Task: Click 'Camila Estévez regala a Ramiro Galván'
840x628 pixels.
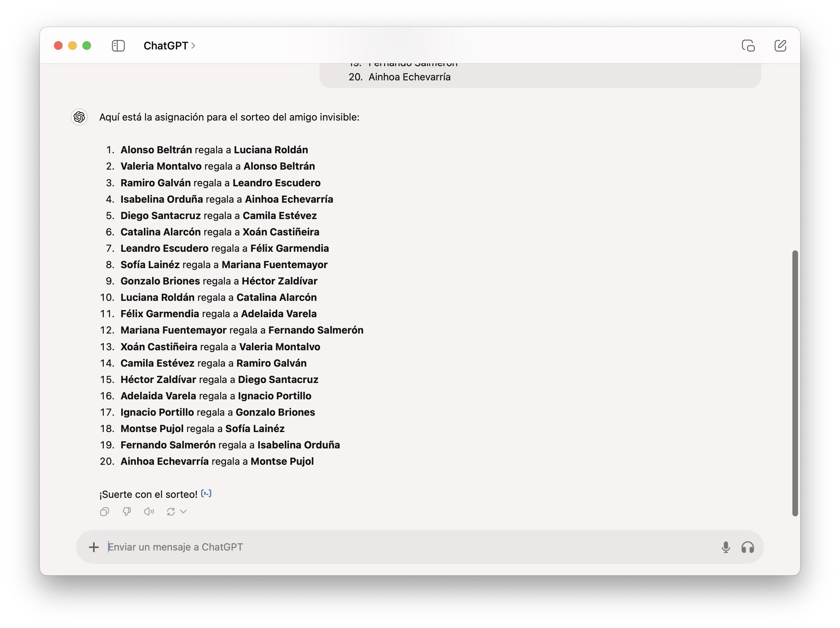Action: point(214,363)
